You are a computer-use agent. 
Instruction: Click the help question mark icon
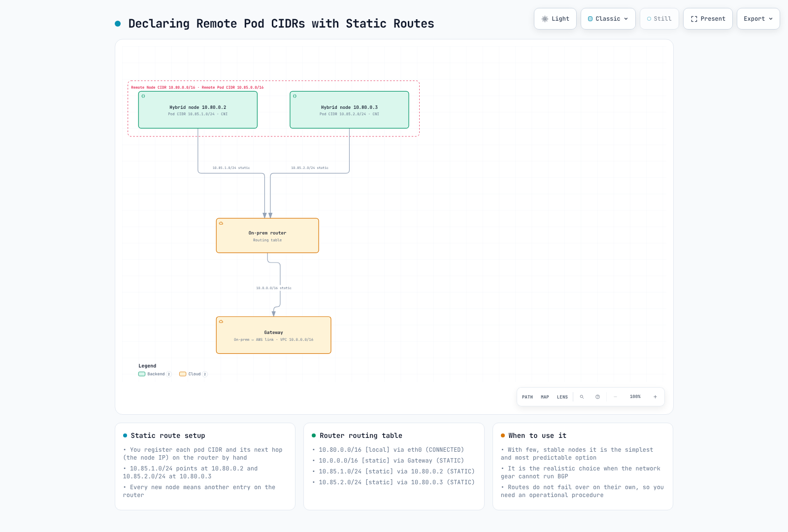597,397
